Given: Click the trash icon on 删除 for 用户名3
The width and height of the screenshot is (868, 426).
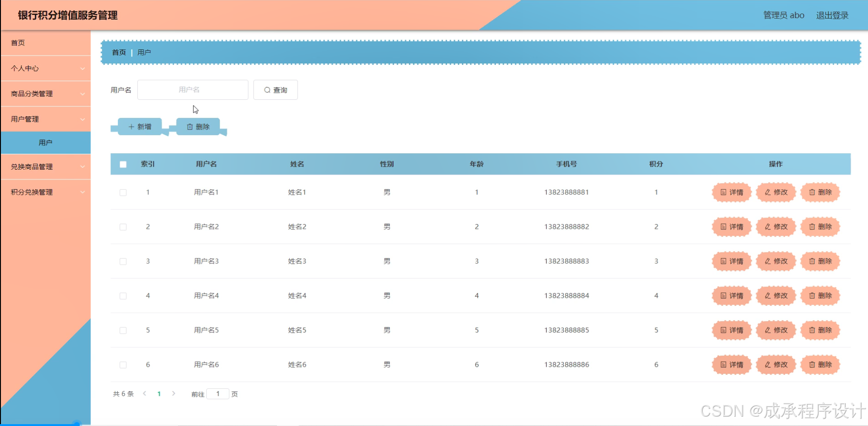Looking at the screenshot, I should coord(812,261).
